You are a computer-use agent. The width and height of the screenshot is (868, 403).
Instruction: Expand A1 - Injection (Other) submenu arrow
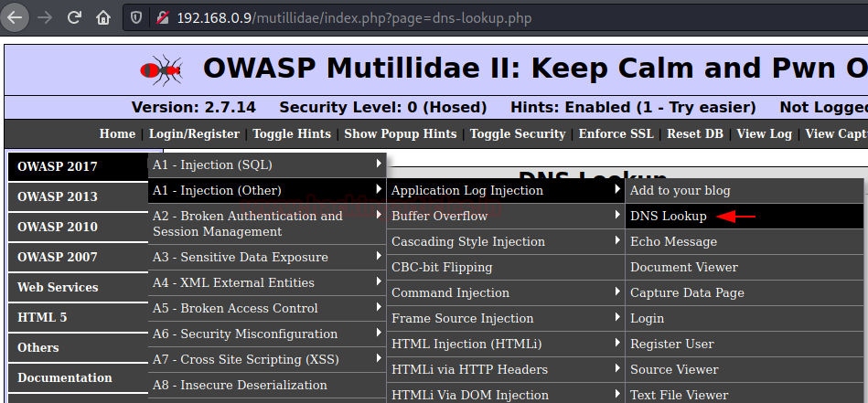pyautogui.click(x=379, y=189)
